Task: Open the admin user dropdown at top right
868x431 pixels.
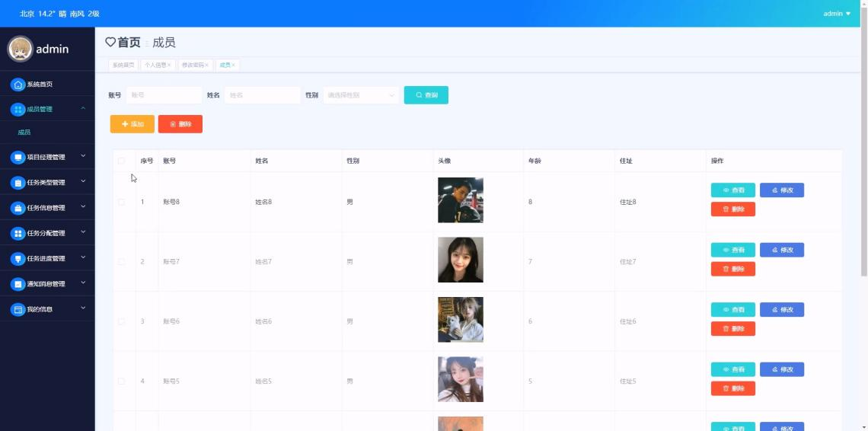Action: [x=837, y=14]
